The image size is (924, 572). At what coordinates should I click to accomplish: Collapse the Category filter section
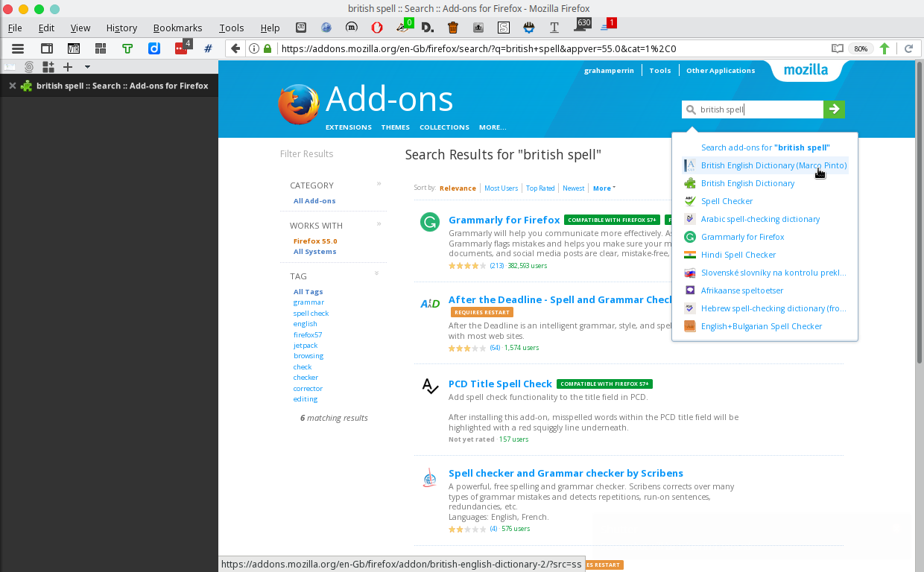(379, 183)
